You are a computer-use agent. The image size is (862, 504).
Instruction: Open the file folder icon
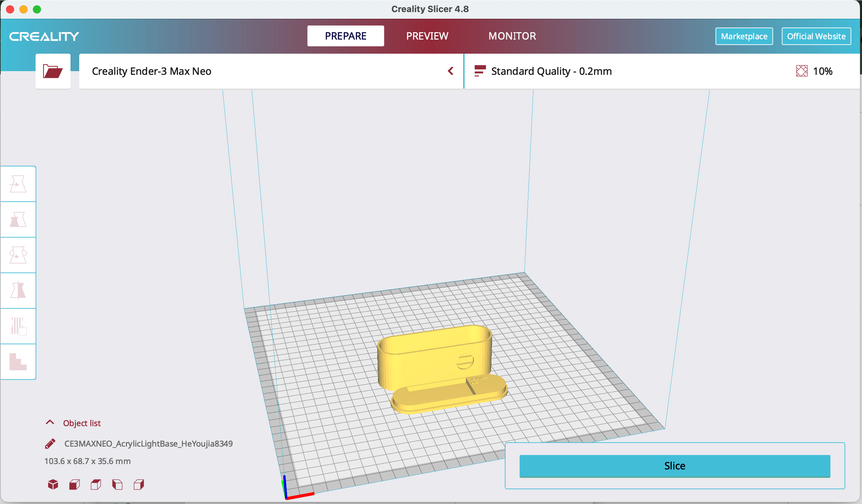53,71
